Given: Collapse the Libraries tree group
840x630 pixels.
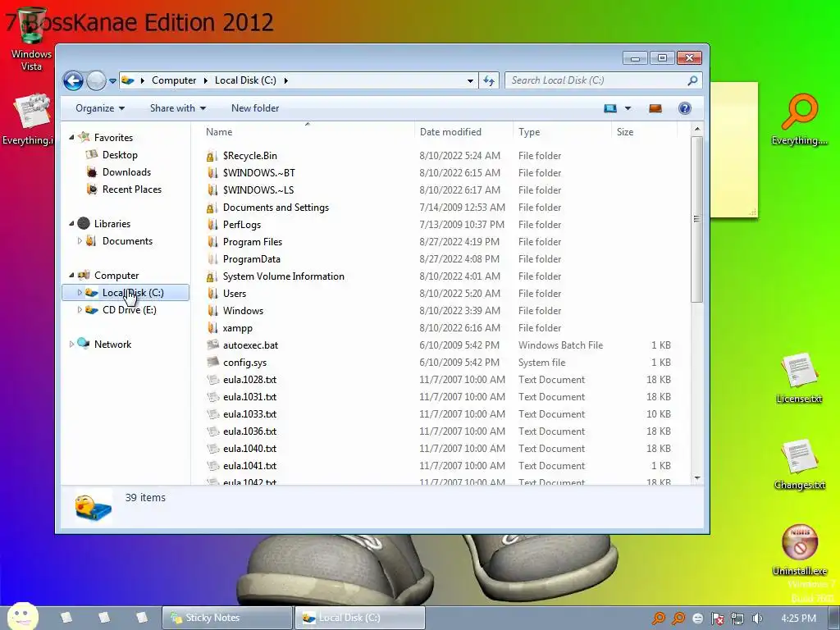Looking at the screenshot, I should 71,224.
